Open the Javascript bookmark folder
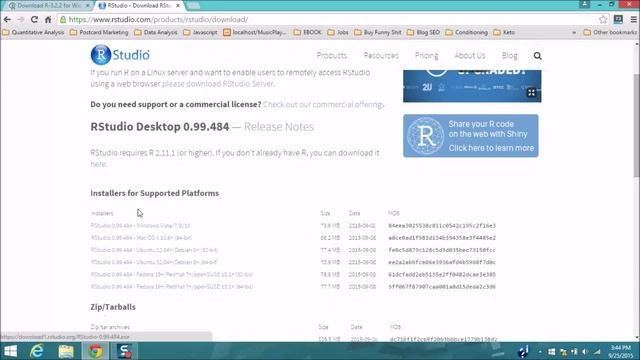 click(200, 32)
